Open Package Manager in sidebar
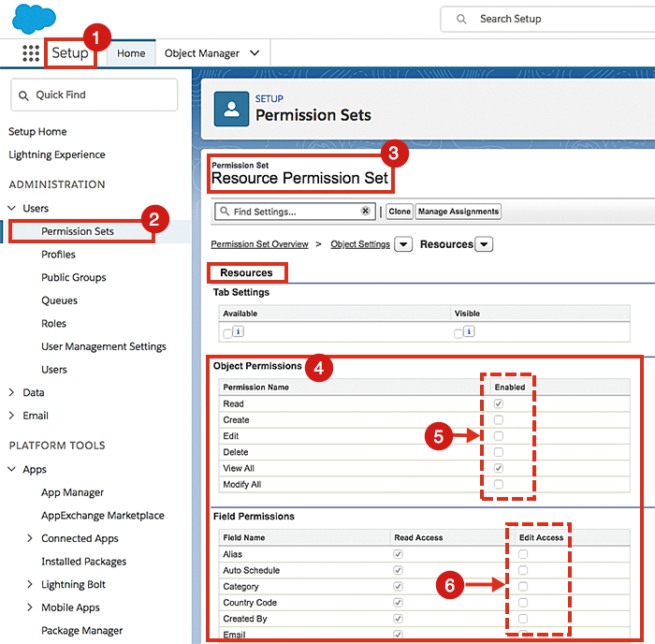655x644 pixels. pos(82,630)
